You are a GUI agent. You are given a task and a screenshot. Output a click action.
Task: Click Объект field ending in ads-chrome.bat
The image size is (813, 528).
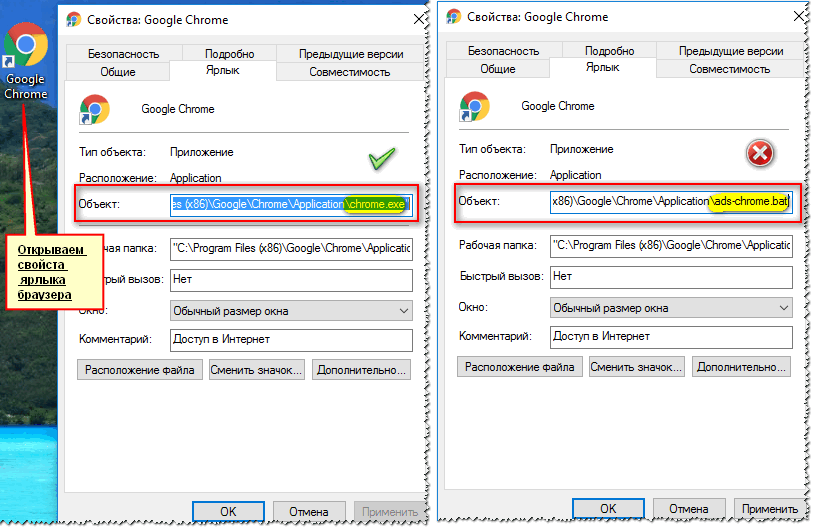[671, 201]
